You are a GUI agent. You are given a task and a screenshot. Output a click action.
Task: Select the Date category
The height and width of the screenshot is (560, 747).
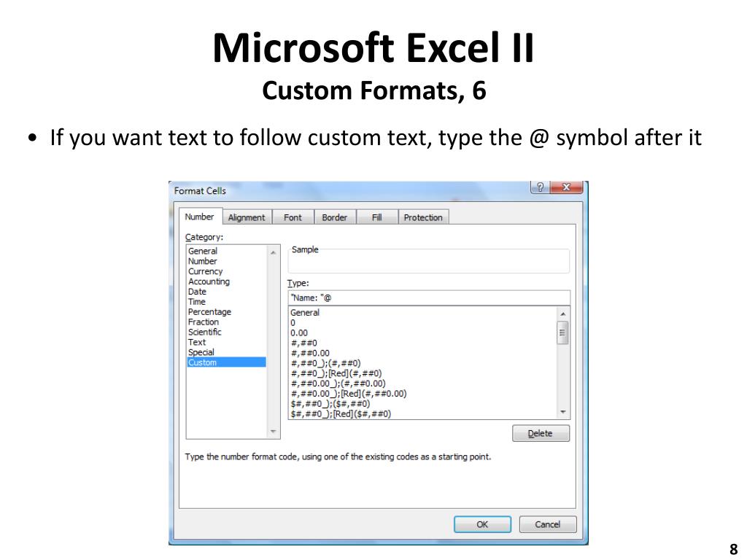197,292
